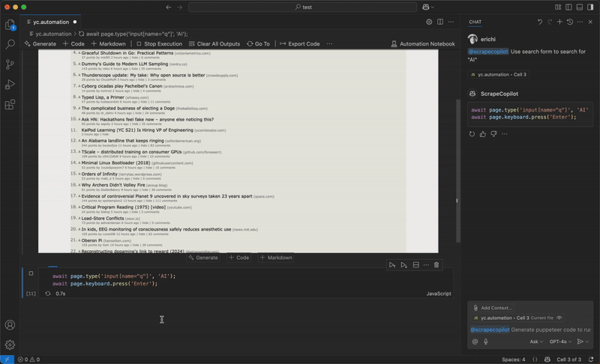Viewport: 600px width, 364px height.
Task: Start voice chat with microphone icon
Action: (485, 342)
